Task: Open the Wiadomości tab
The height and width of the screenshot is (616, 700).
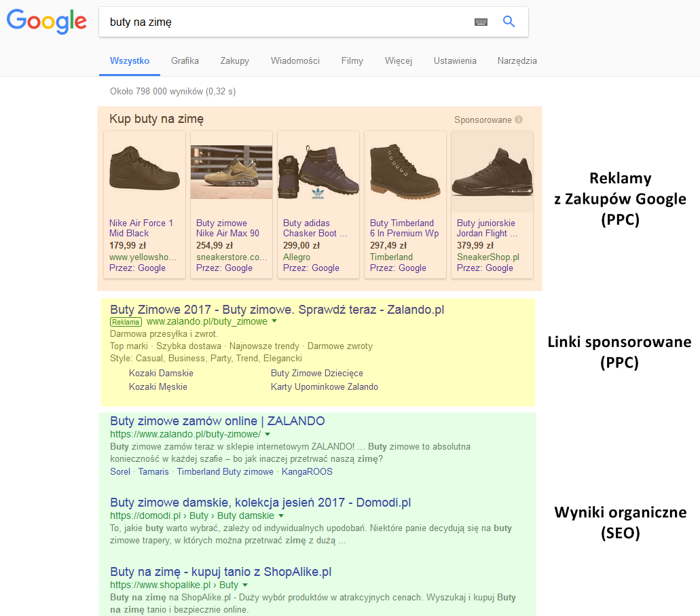Action: tap(295, 60)
